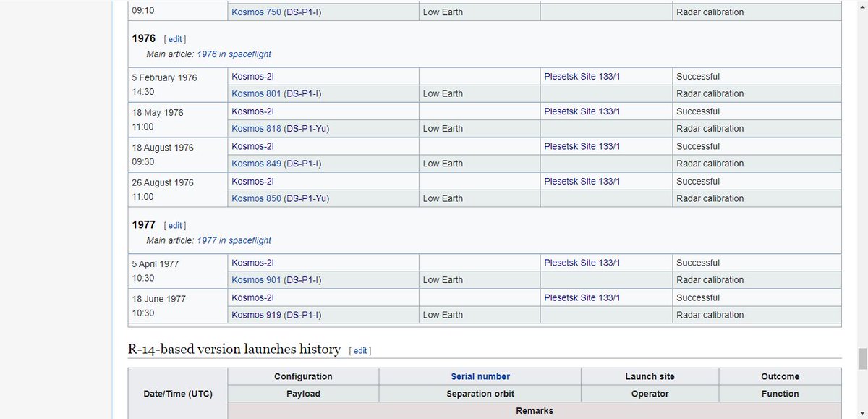Screen dimensions: 868x419
Task: Click the vertical scrollbar thumb
Action: click(x=861, y=358)
